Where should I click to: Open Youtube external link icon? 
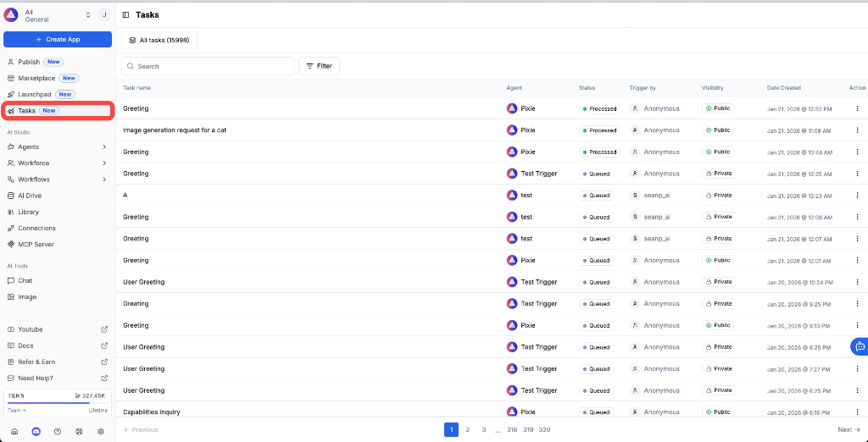tap(104, 329)
